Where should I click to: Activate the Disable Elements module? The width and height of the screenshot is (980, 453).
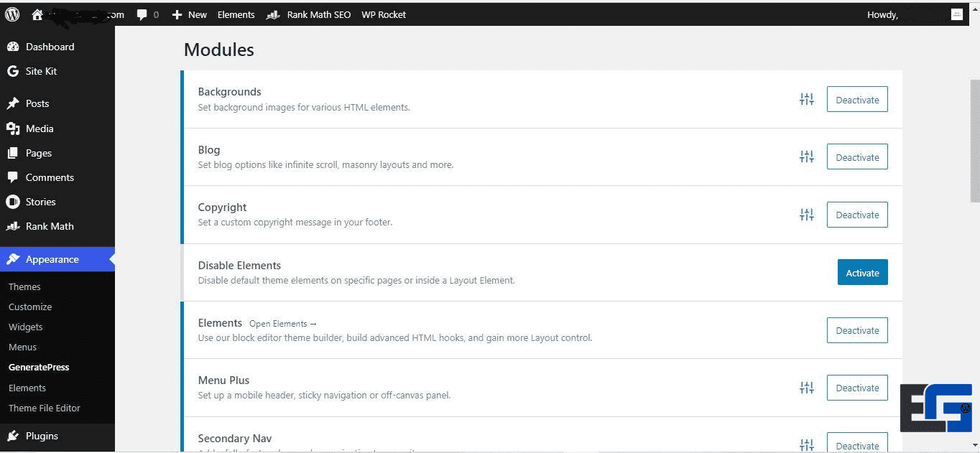pos(862,273)
